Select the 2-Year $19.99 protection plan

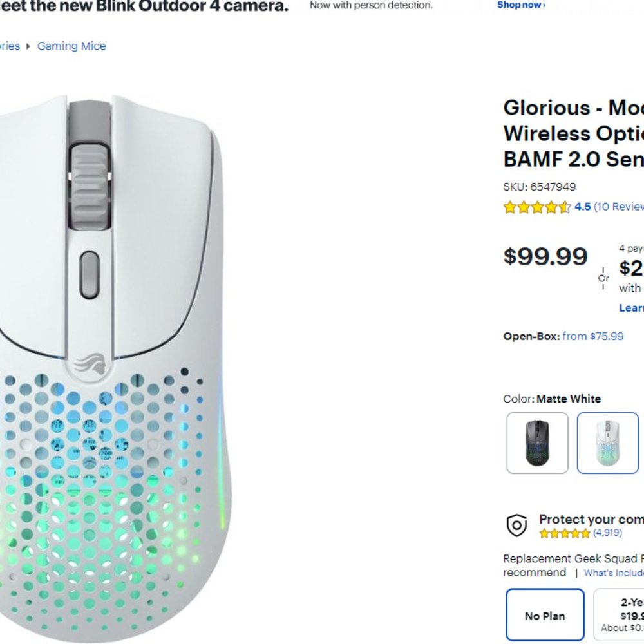click(x=622, y=614)
